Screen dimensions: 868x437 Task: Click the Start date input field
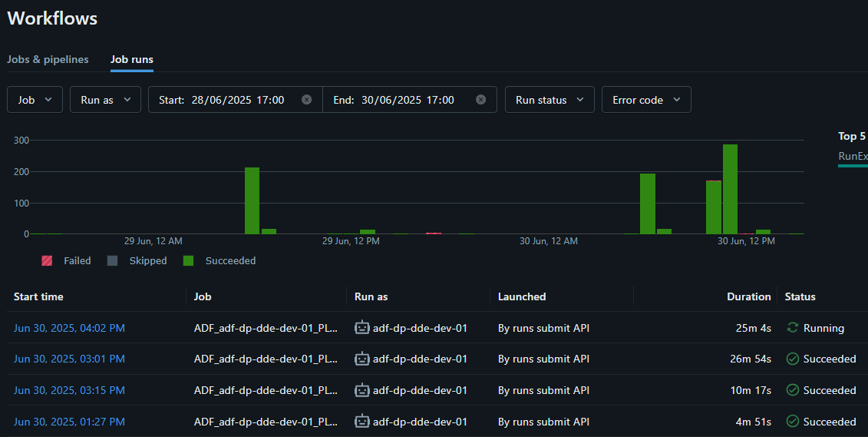238,100
